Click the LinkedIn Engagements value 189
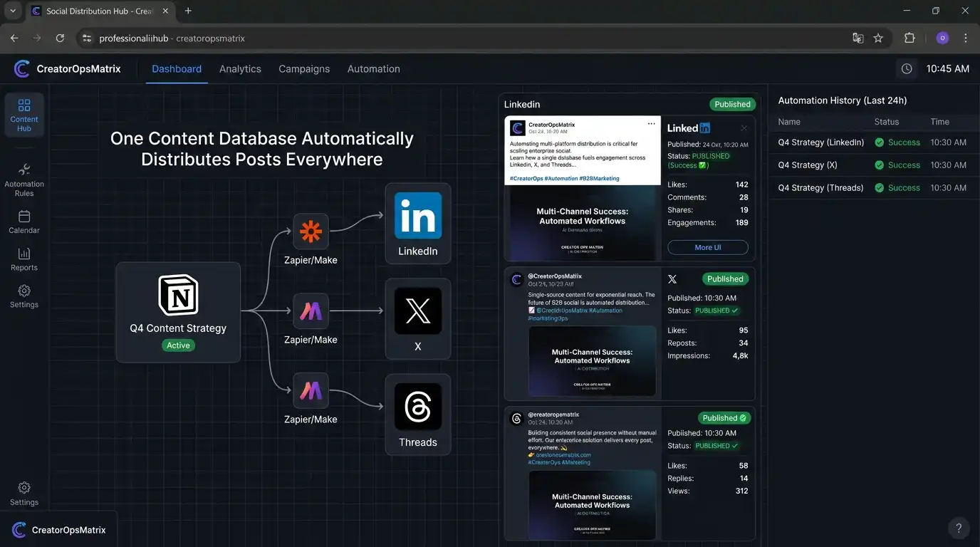Screen dimensions: 980x547 (742, 223)
